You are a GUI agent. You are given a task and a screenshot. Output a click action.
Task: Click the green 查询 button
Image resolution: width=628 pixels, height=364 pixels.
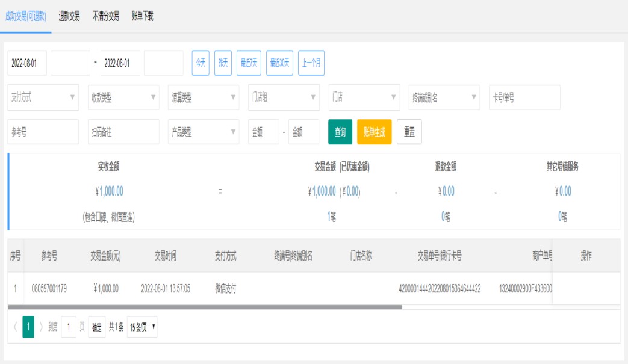coord(340,132)
